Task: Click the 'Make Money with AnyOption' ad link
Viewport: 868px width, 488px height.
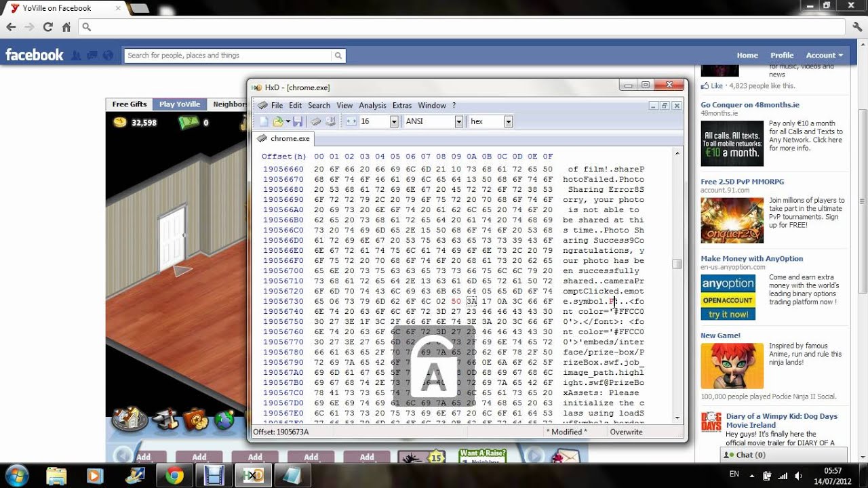Action: [x=751, y=258]
